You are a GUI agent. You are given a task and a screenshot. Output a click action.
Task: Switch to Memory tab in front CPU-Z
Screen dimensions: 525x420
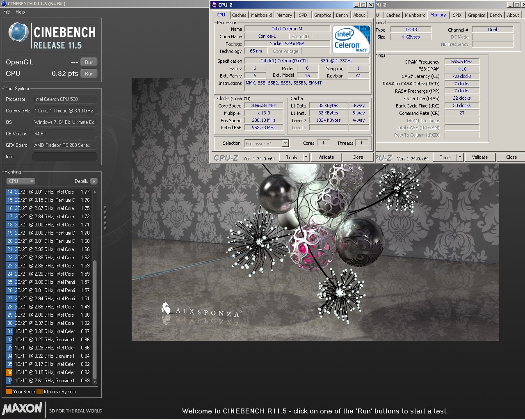(284, 15)
